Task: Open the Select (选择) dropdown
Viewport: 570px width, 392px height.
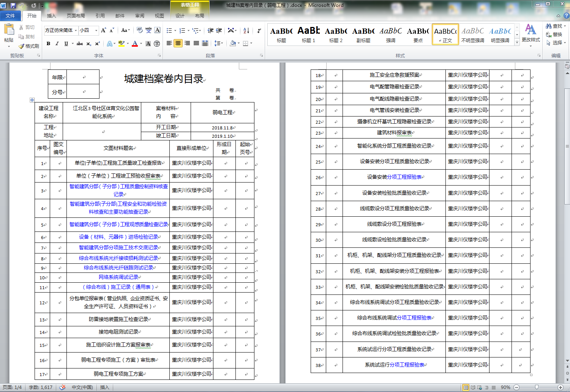Action: coord(556,43)
